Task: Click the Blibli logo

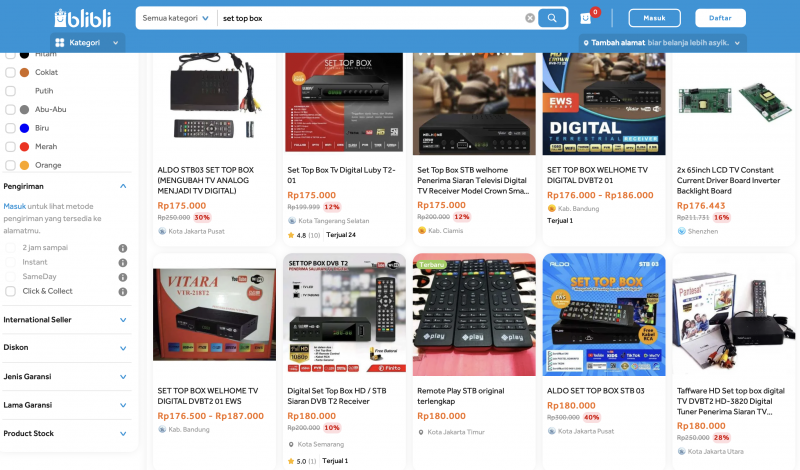Action: pyautogui.click(x=83, y=18)
